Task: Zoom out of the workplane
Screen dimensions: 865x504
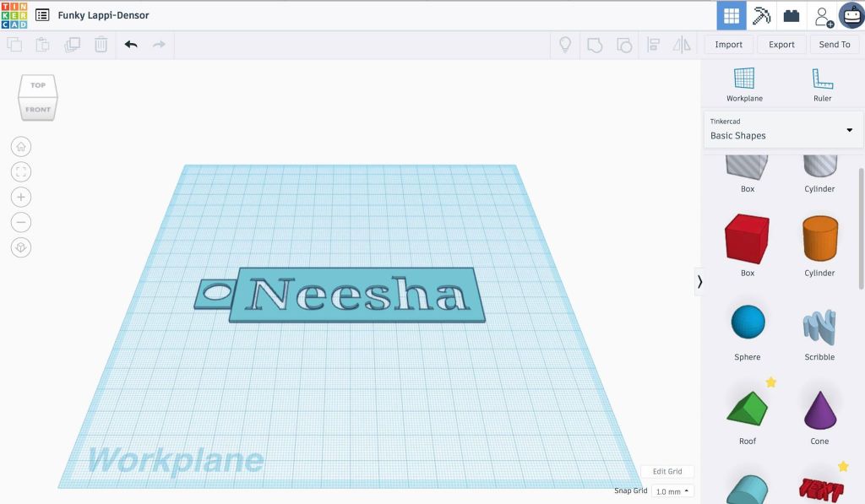Action: (x=21, y=223)
